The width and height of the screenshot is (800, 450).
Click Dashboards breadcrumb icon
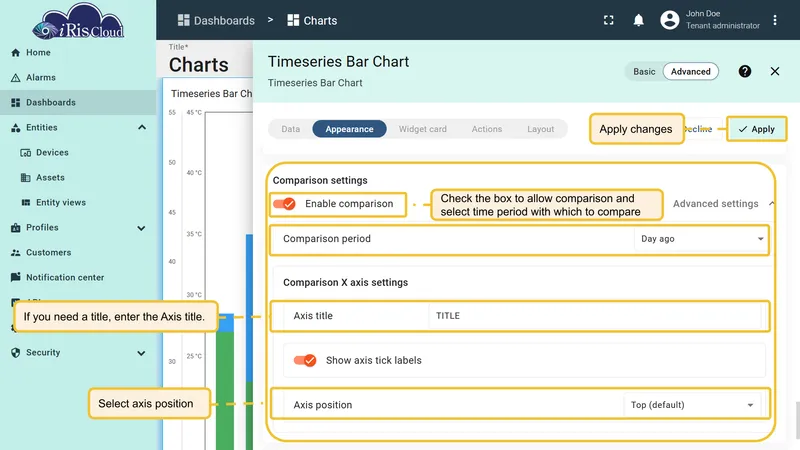pyautogui.click(x=183, y=20)
